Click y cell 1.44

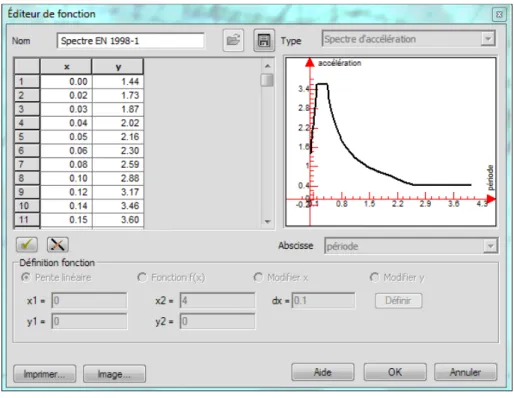pos(118,81)
